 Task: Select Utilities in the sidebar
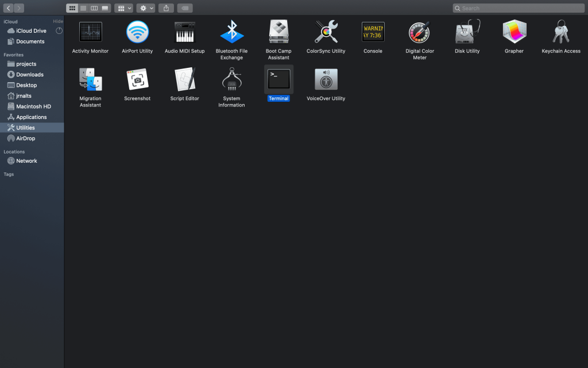pyautogui.click(x=32, y=128)
